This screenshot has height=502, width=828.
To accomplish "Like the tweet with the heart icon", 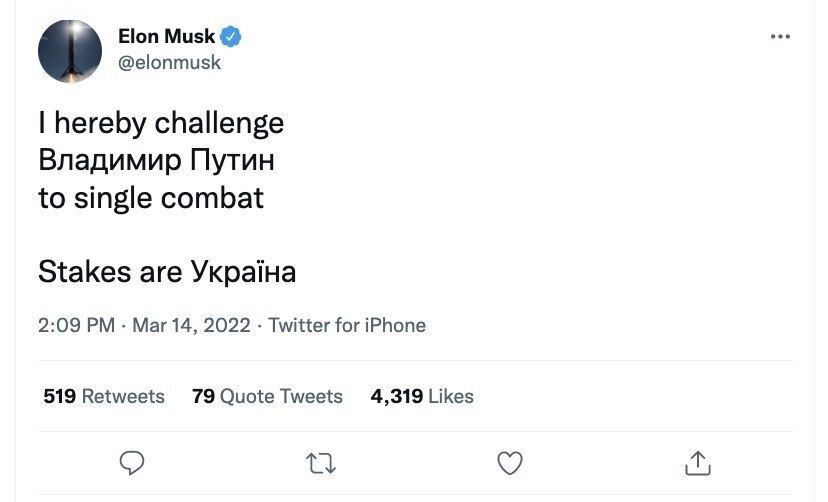I will [x=510, y=462].
